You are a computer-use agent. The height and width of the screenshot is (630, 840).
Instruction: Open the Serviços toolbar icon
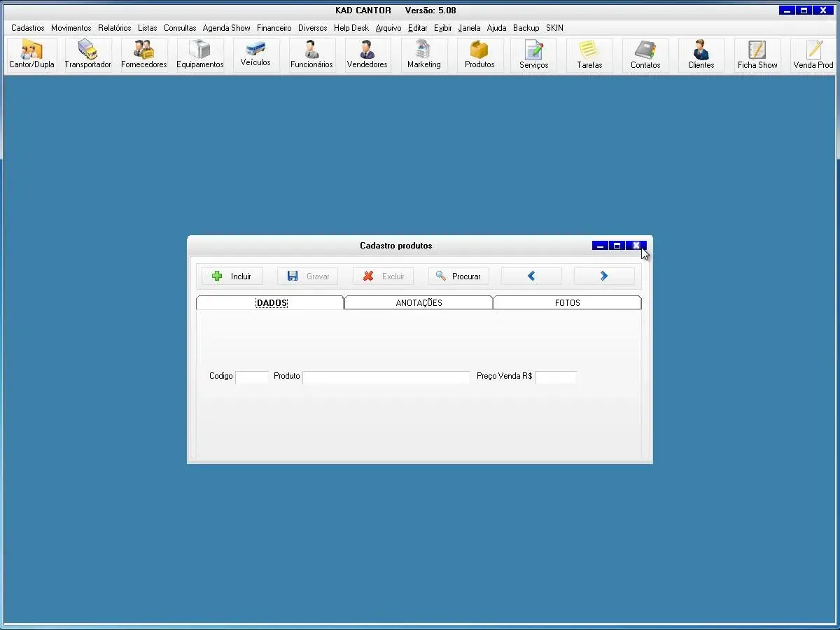coord(533,55)
